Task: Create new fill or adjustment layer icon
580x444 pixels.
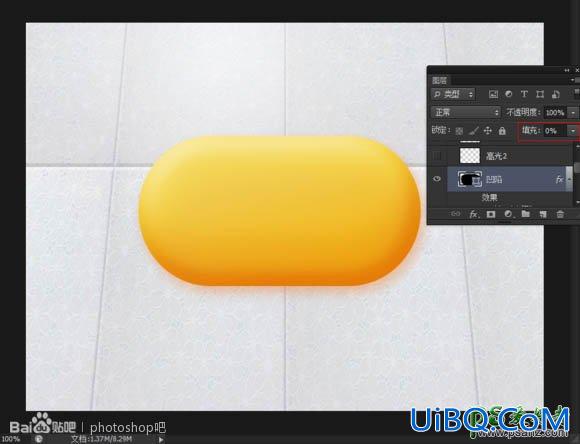Action: click(509, 214)
